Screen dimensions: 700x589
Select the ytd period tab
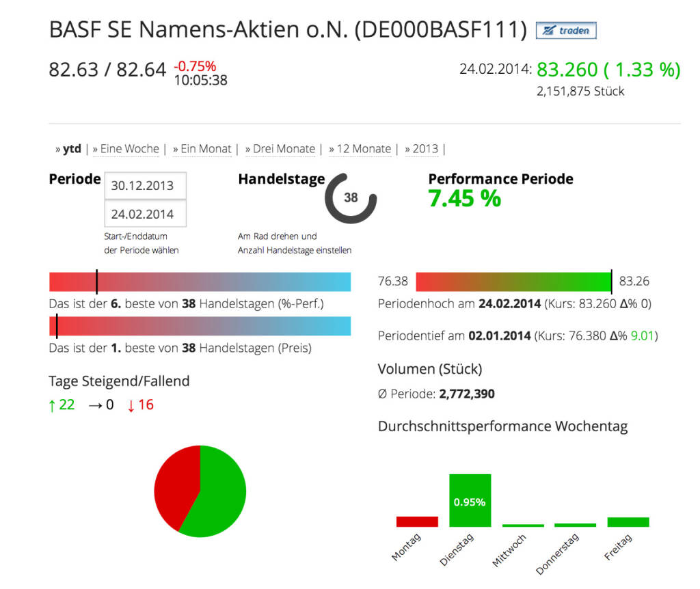coord(71,149)
